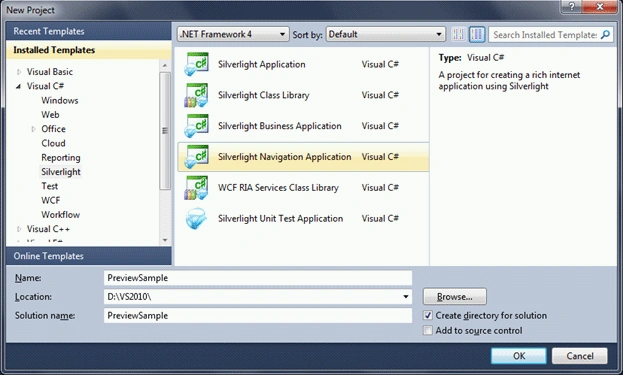Click the Cancel button

580,356
